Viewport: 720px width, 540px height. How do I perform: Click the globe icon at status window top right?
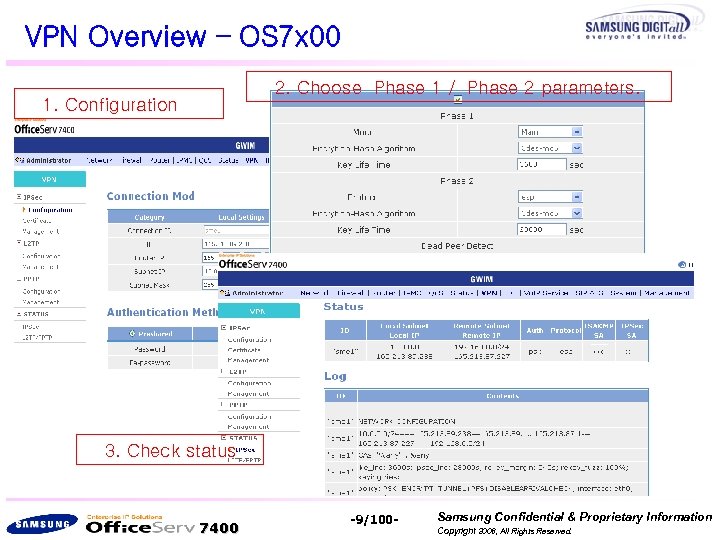click(682, 264)
